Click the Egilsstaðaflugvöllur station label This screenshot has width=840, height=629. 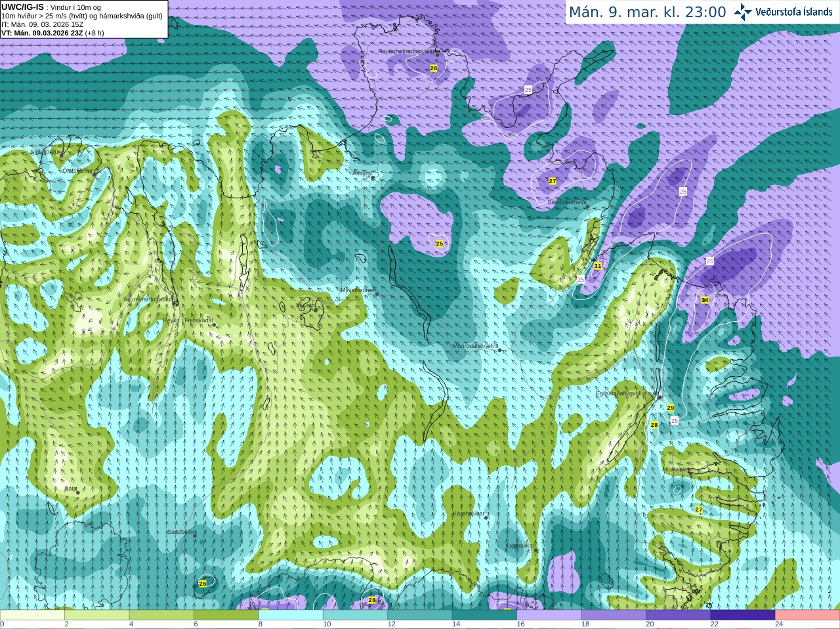pos(626,393)
